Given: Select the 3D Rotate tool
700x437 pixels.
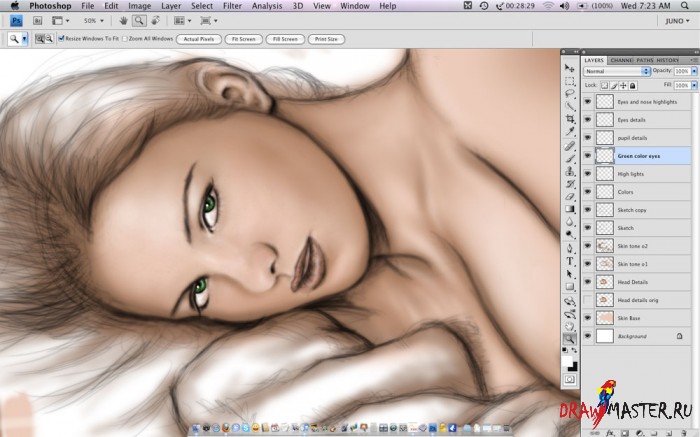Looking at the screenshot, I should (x=569, y=301).
